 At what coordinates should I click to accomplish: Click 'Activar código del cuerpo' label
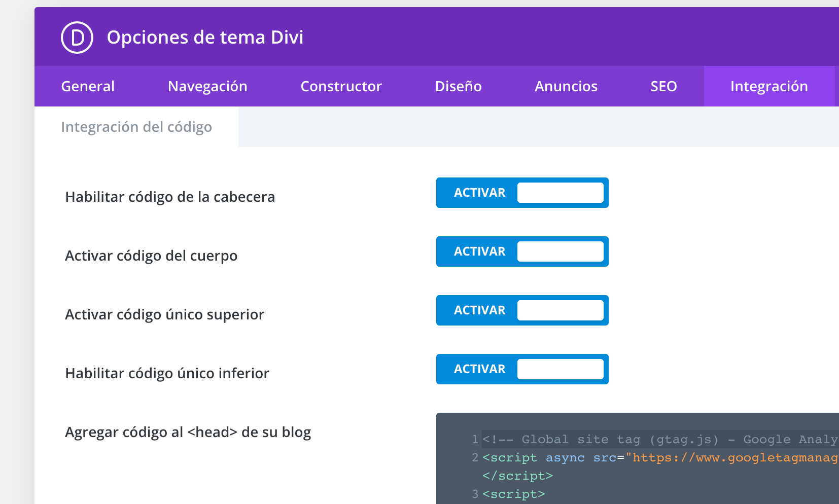[x=151, y=256]
